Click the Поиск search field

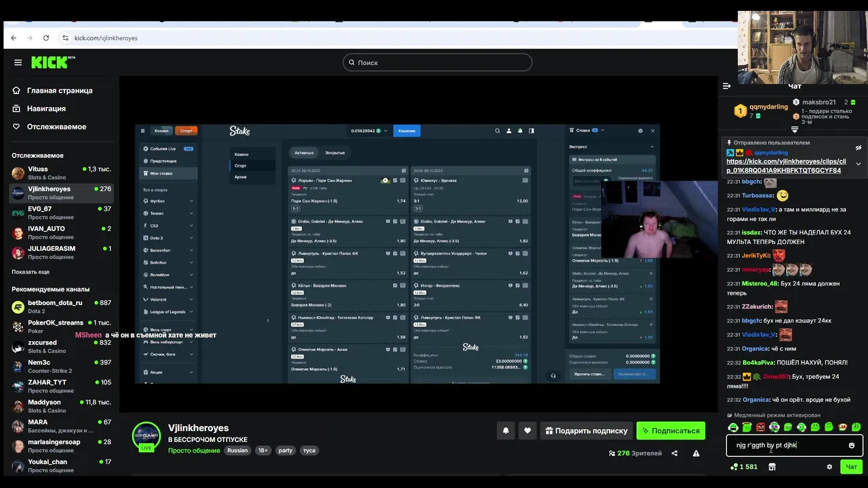(x=437, y=62)
